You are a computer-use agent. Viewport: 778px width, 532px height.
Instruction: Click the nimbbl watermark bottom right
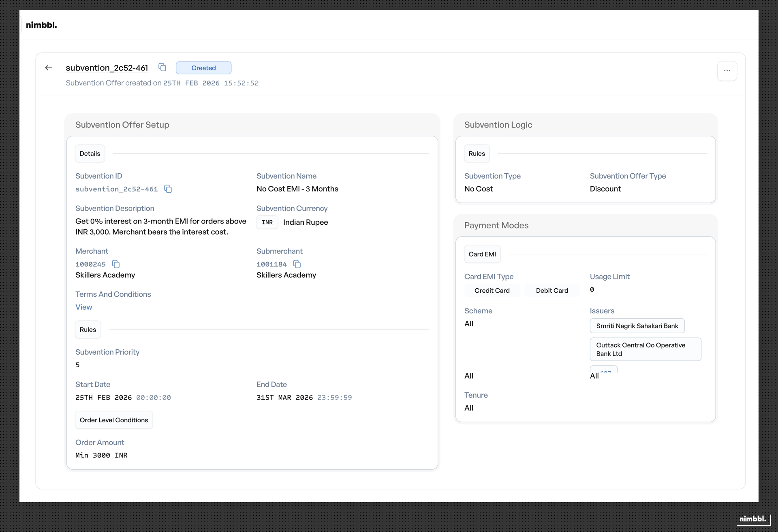coord(752,519)
